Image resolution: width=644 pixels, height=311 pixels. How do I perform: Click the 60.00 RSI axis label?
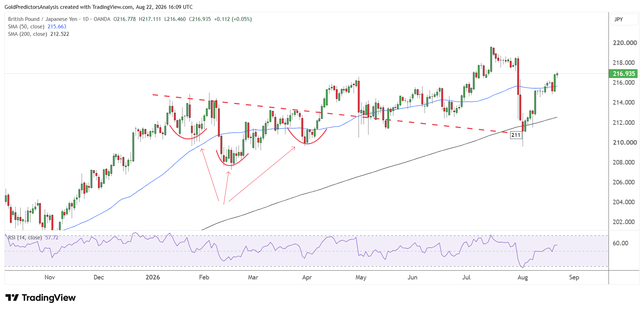(621, 243)
